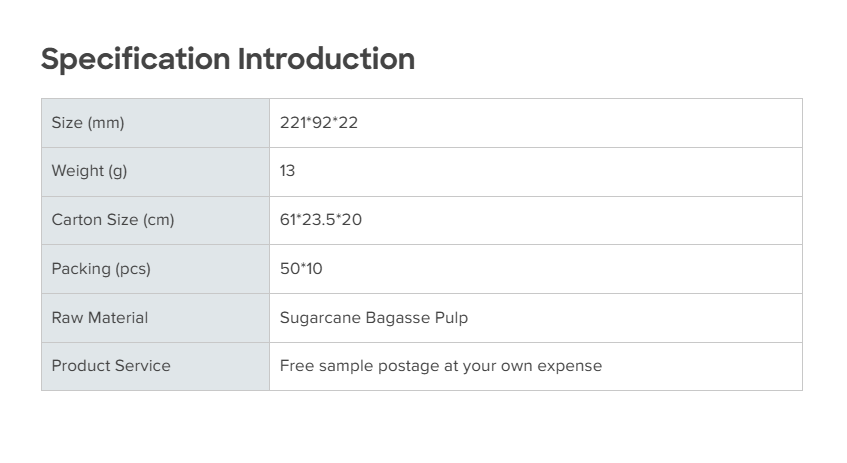Click the word "Carton" in the label column
Image resolution: width=847 pixels, height=463 pixels.
pyautogui.click(x=77, y=220)
